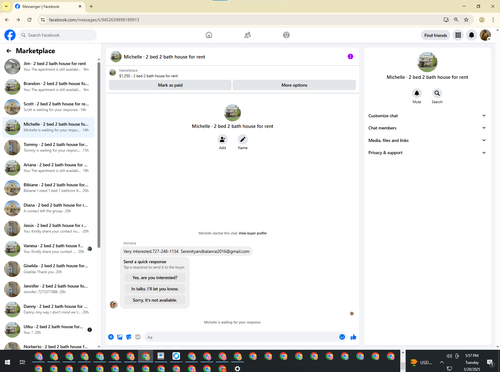This screenshot has height=372, width=500.
Task: Open Danny's conversation in chat list
Action: tap(48, 309)
